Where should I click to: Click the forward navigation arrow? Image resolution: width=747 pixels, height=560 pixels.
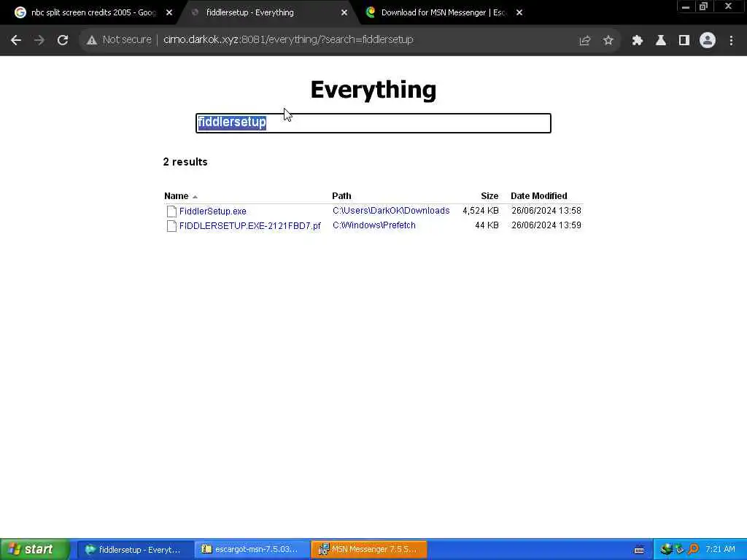point(39,41)
